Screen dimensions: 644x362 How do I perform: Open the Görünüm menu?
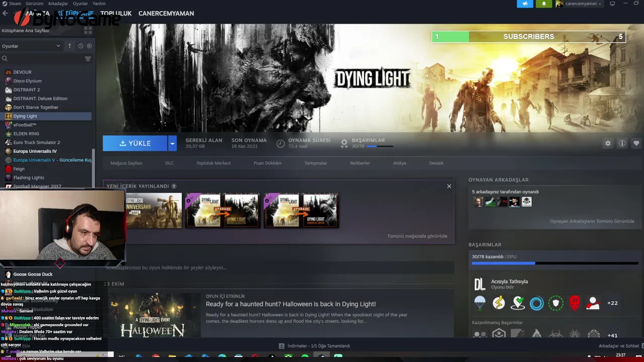pyautogui.click(x=35, y=4)
